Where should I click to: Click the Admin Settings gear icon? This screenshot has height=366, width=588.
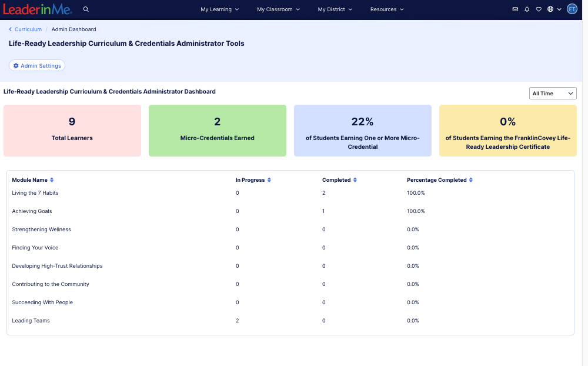(x=16, y=65)
